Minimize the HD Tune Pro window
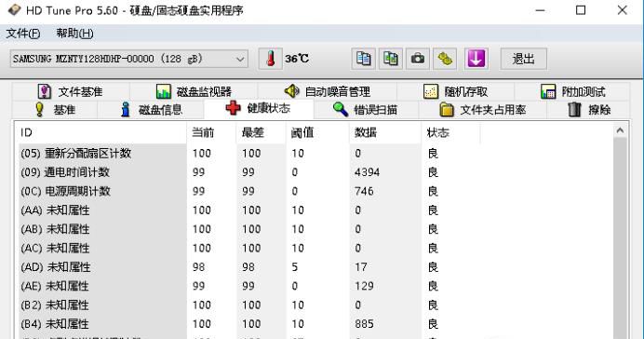The width and height of the screenshot is (644, 339). (541, 10)
